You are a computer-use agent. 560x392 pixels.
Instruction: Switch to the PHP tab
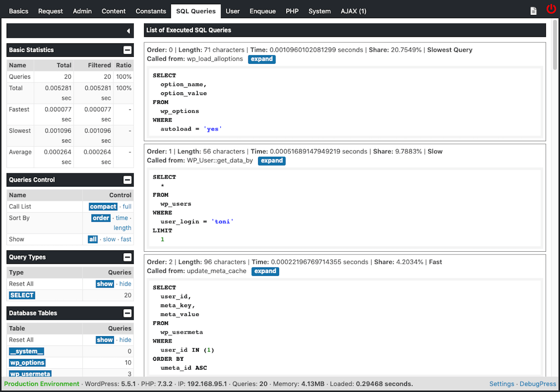point(292,11)
